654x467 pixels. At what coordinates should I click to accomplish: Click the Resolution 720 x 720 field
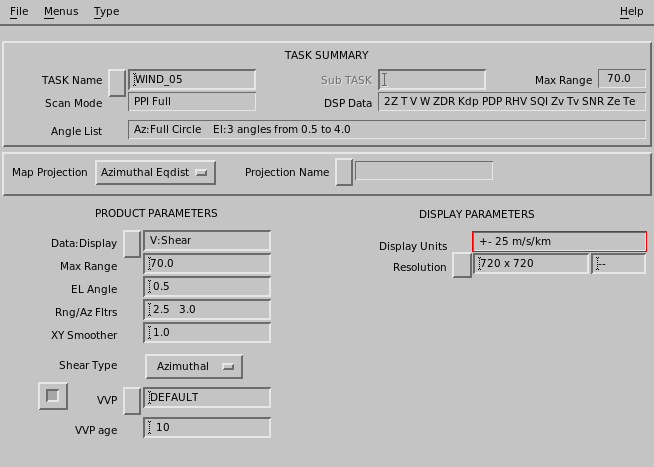click(531, 264)
